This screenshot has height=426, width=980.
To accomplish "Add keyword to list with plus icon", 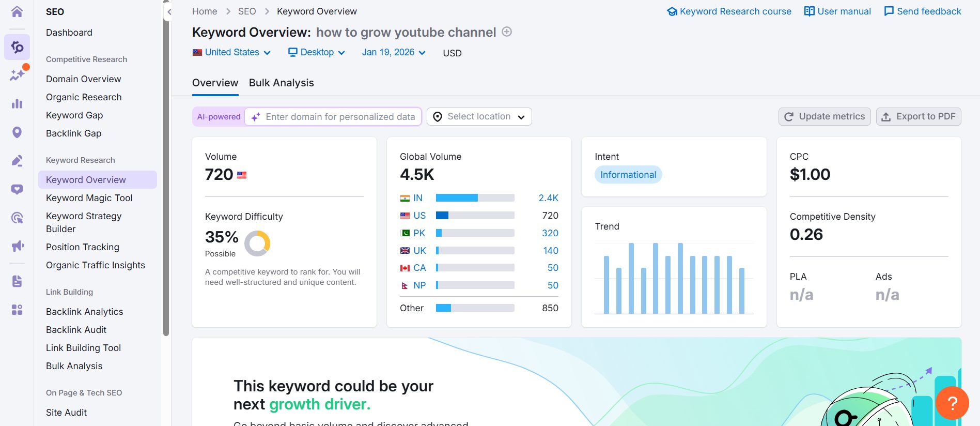I will (x=507, y=32).
